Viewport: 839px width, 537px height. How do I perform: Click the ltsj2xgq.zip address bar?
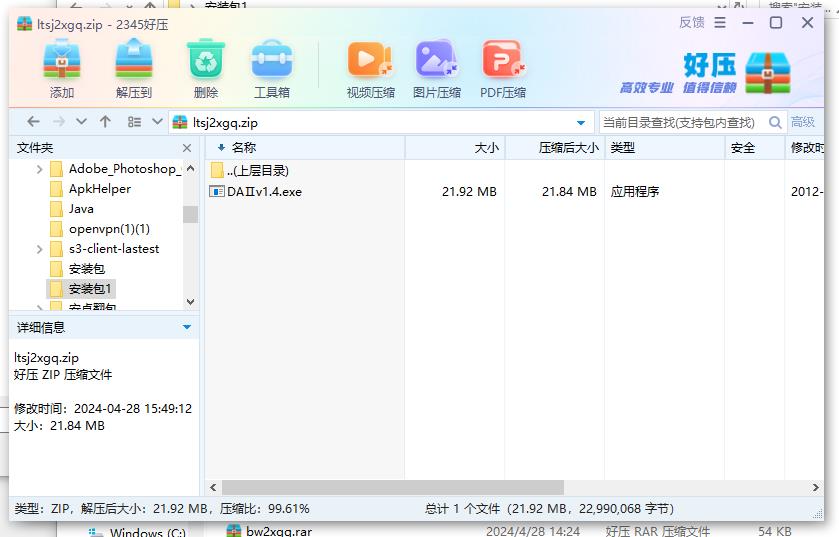[x=381, y=122]
